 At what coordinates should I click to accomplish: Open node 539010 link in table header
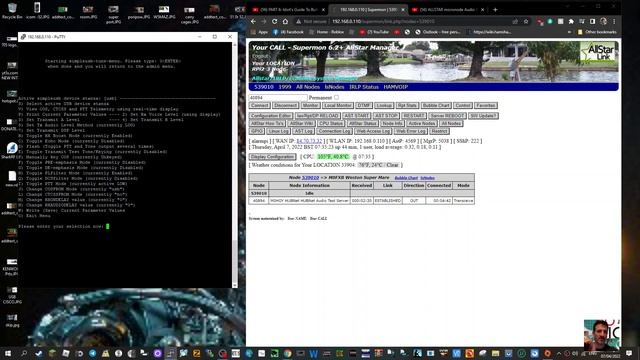pos(310,178)
